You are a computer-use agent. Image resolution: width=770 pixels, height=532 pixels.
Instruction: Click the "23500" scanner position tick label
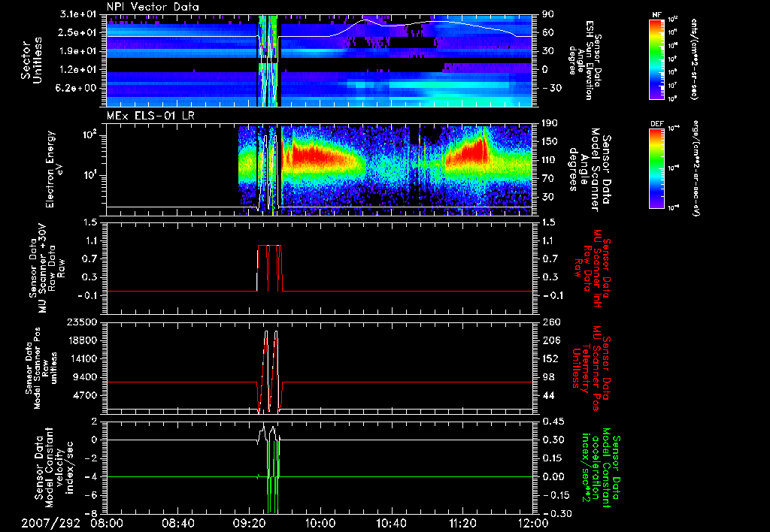pos(81,322)
